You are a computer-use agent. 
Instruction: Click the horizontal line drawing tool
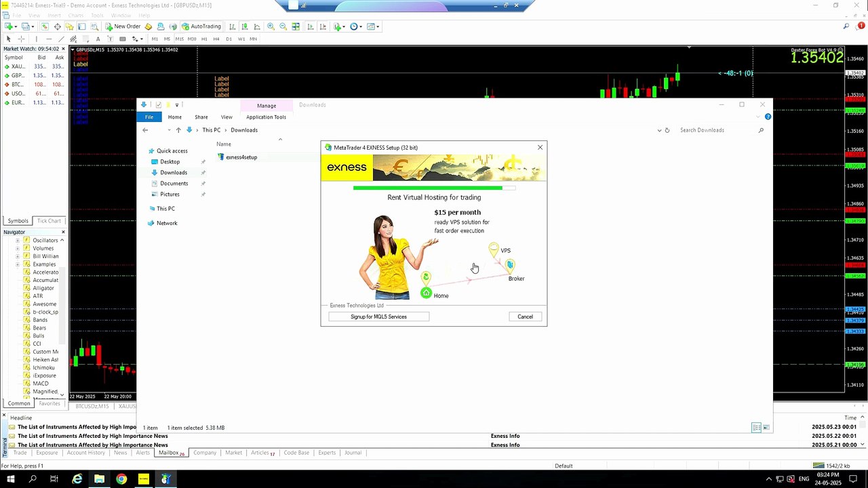click(47, 39)
